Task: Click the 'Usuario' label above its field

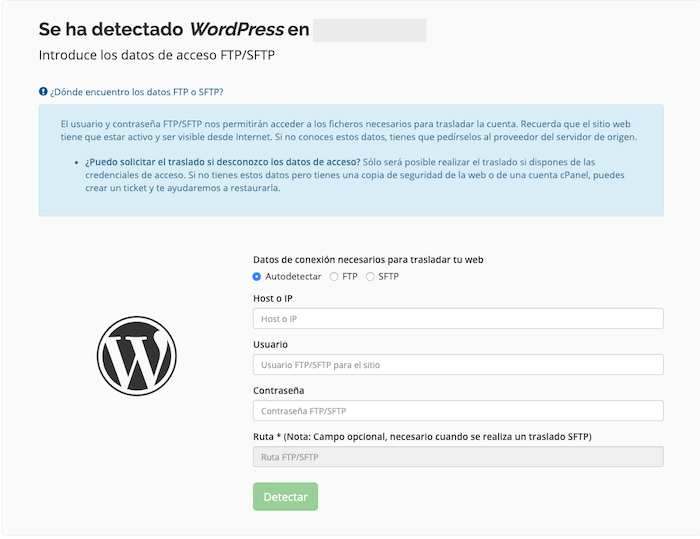Action: [270, 344]
